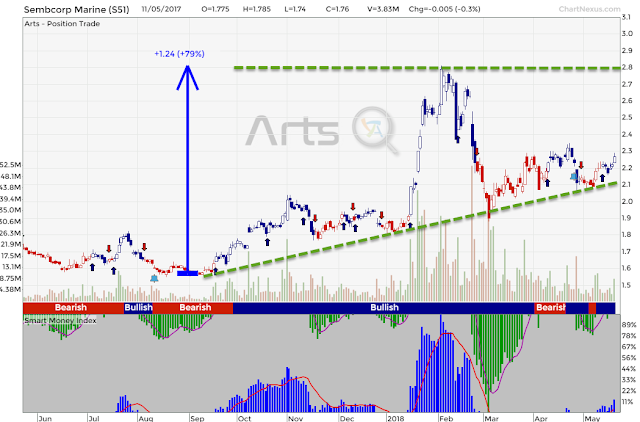Click the Smart Money Index panel label
The height and width of the screenshot is (422, 640).
60,320
